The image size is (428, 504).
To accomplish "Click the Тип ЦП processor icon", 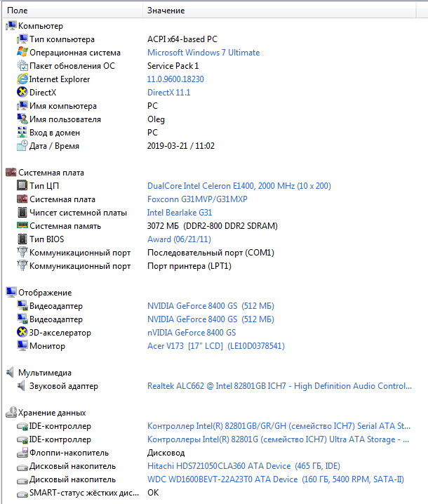I will point(22,185).
